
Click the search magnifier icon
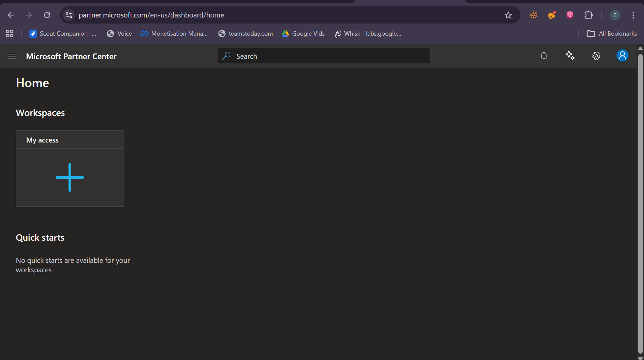tap(227, 56)
